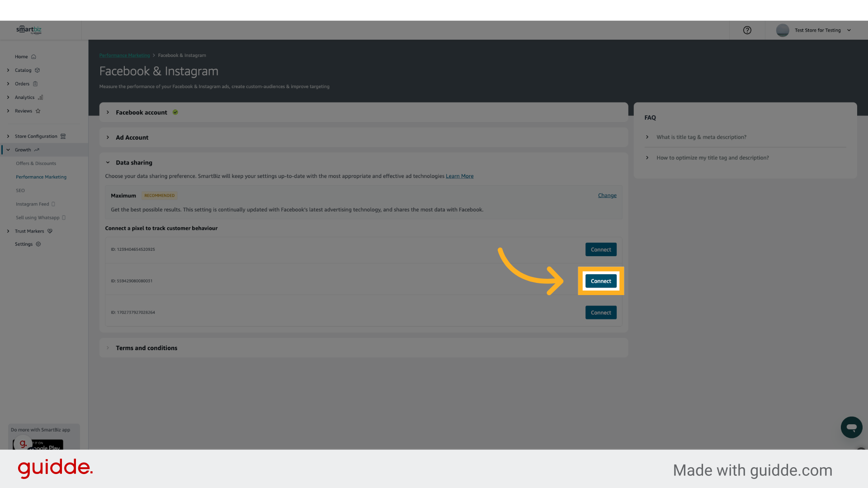Click the Reviews star icon
868x488 pixels.
38,111
